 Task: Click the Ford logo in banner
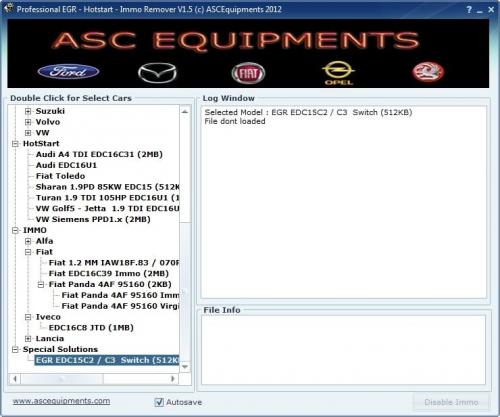pyautogui.click(x=68, y=72)
